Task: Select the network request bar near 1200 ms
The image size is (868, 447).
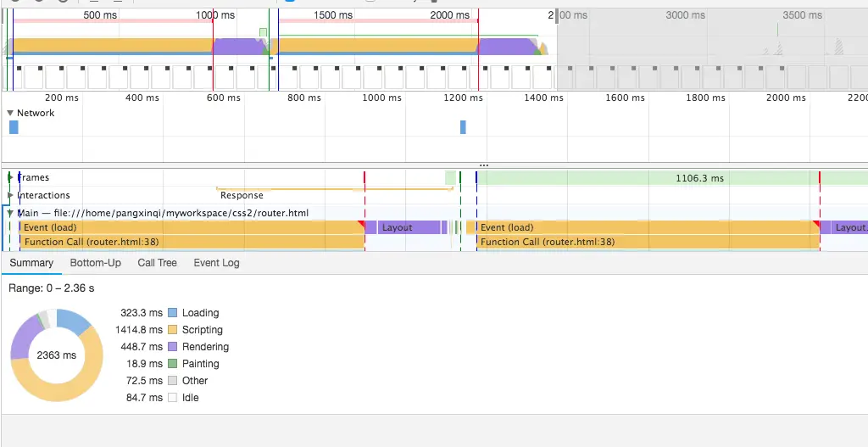Action: 464,127
